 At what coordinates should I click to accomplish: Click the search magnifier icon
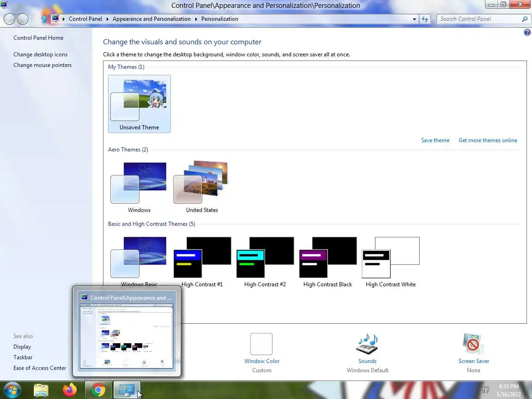point(525,19)
